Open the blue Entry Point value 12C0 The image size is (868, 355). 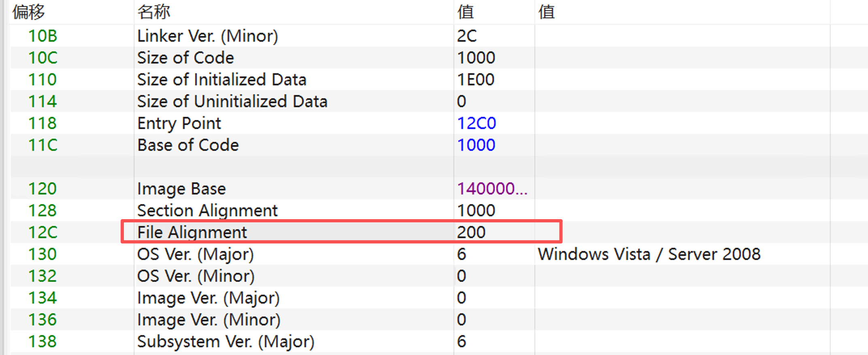click(477, 123)
